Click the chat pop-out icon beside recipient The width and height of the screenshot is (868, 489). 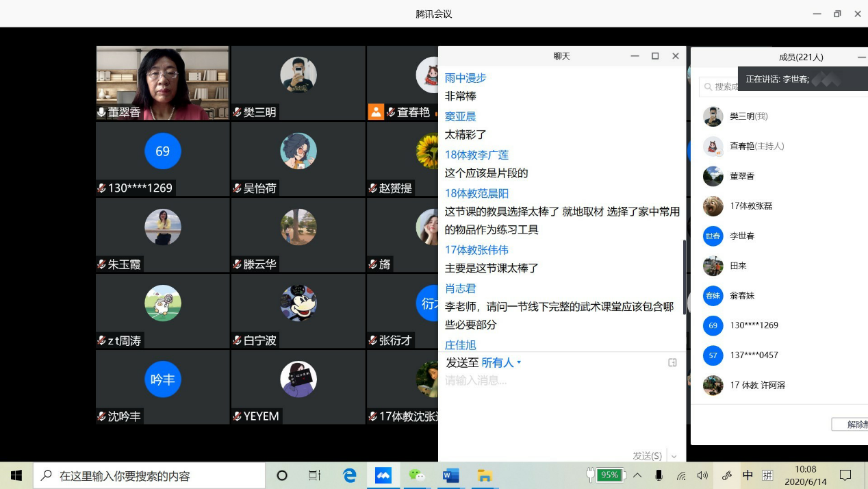[x=672, y=362]
